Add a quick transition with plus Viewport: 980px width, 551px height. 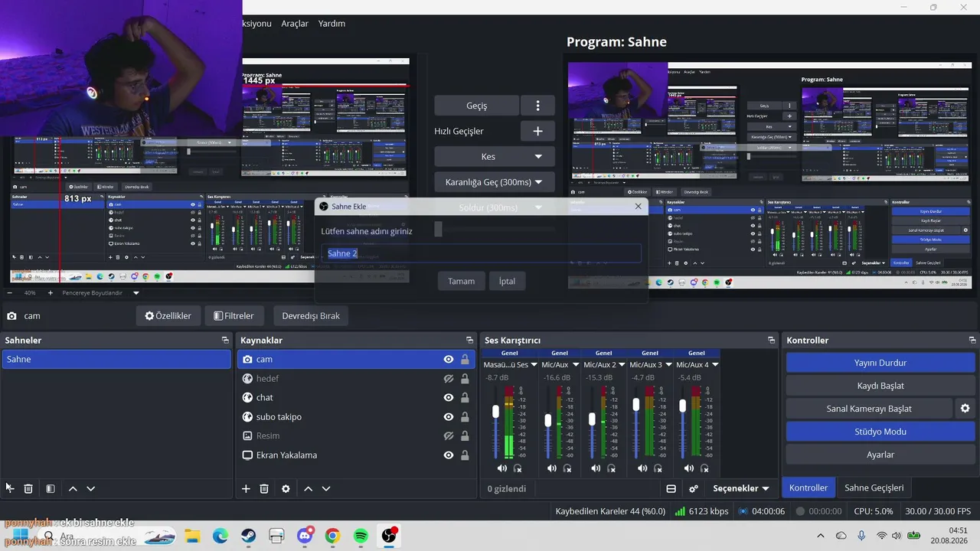537,131
